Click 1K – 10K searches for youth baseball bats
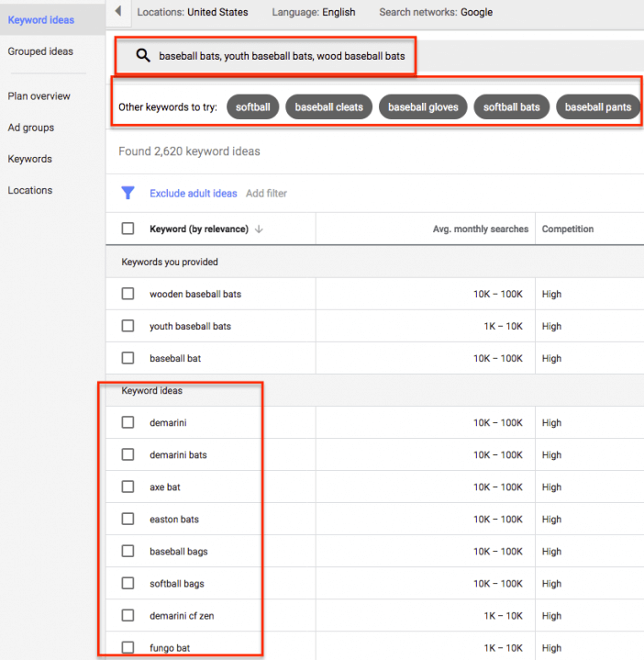 (x=503, y=326)
